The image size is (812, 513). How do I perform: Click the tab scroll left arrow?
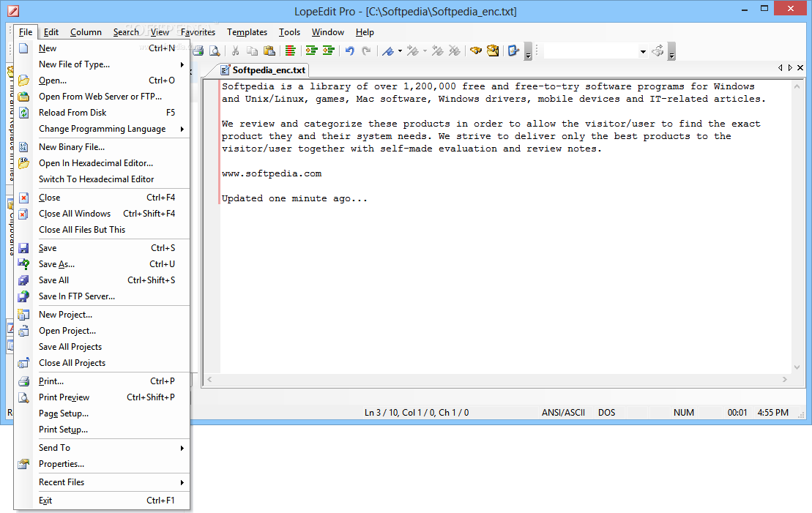point(781,68)
